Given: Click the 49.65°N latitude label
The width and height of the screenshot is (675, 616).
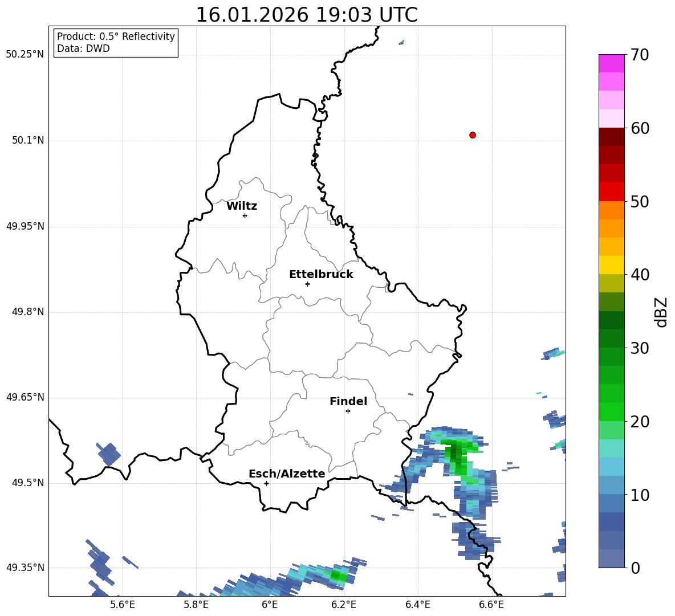Looking at the screenshot, I should 25,397.
